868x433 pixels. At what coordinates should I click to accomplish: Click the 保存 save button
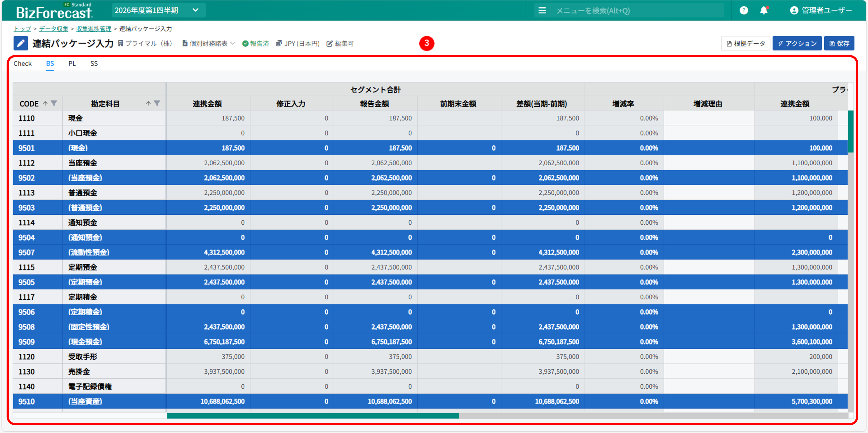click(839, 43)
